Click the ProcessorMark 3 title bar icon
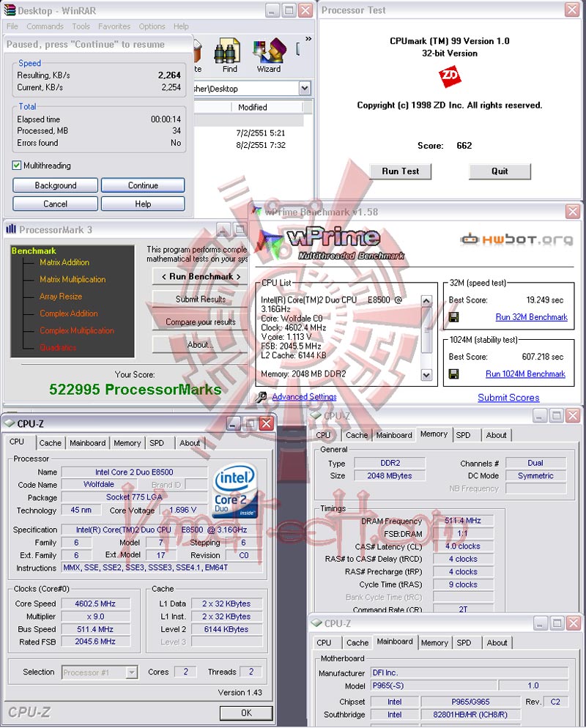The image size is (586, 728). point(11,229)
